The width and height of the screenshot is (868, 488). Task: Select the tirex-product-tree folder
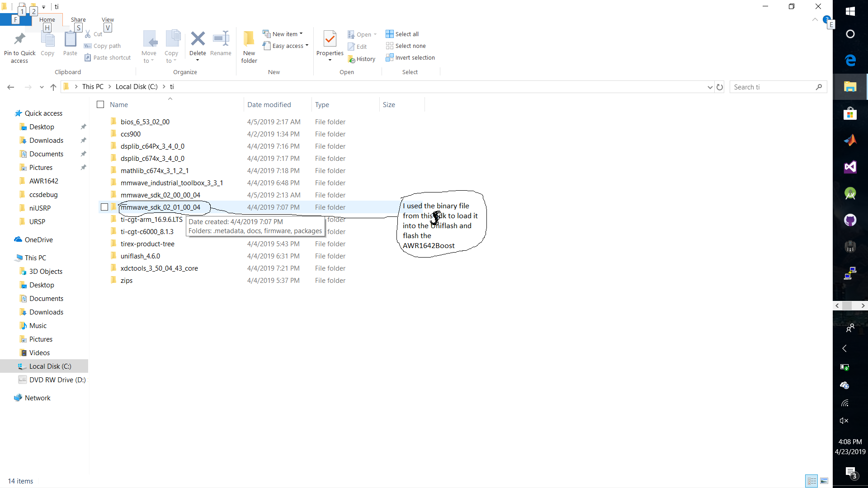tap(147, 244)
